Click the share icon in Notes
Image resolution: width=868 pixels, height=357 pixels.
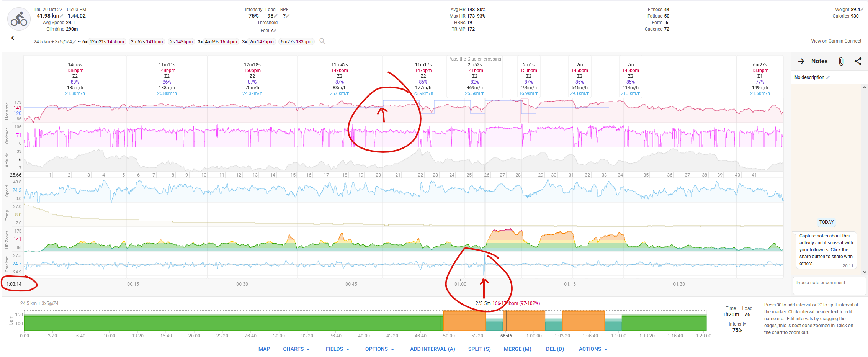858,61
